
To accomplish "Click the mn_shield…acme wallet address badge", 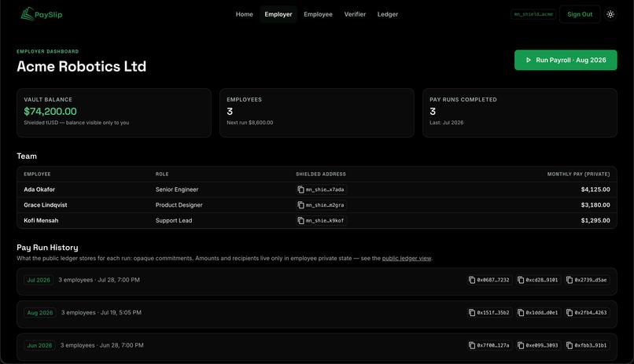I will [x=533, y=14].
